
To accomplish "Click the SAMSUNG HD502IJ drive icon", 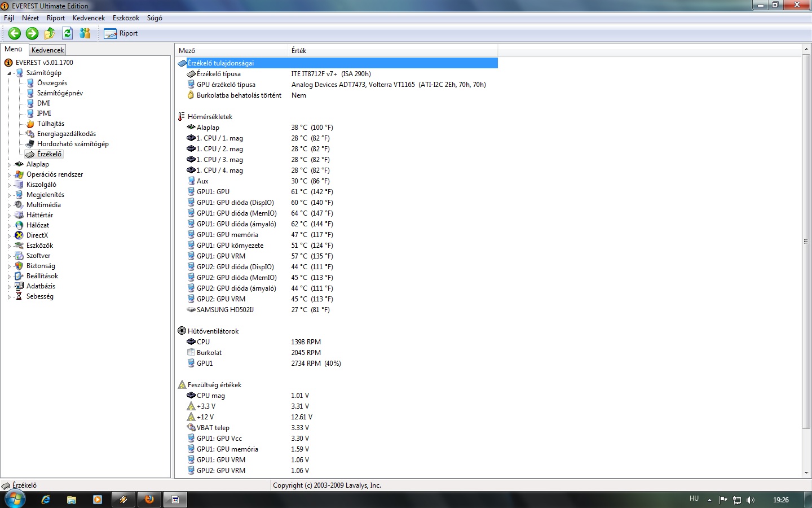I will click(191, 310).
